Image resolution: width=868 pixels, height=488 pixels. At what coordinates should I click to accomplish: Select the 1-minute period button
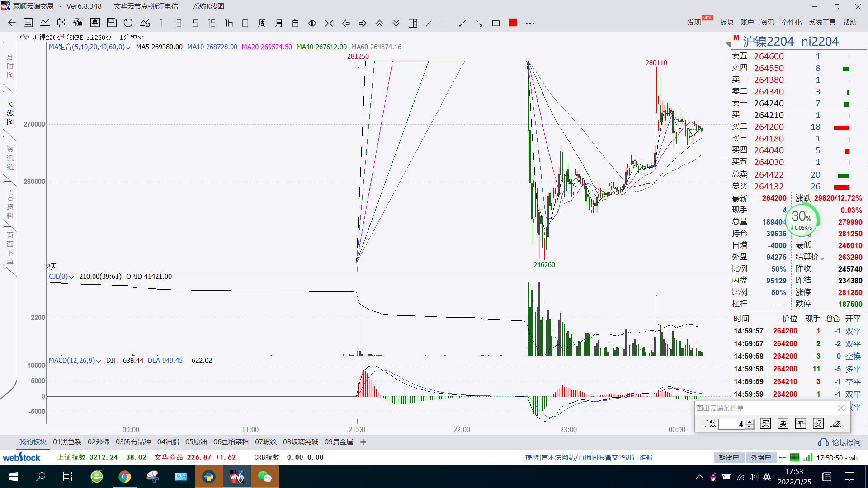pyautogui.click(x=161, y=23)
